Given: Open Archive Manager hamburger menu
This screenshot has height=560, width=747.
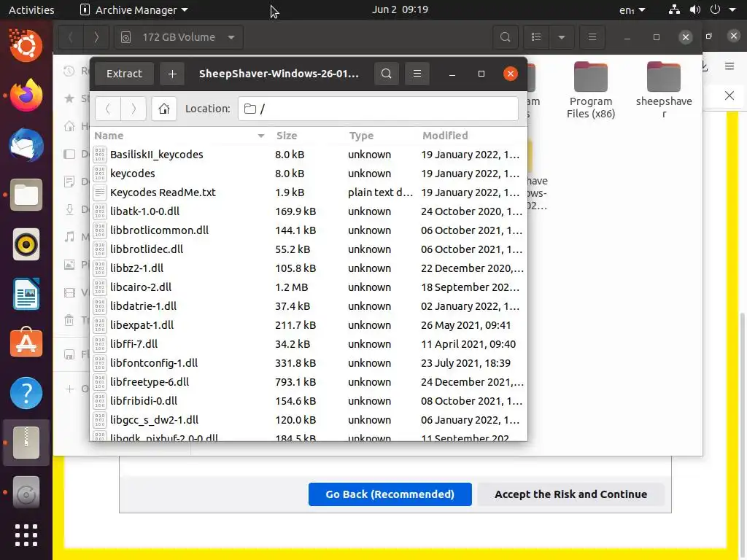Looking at the screenshot, I should pos(417,74).
